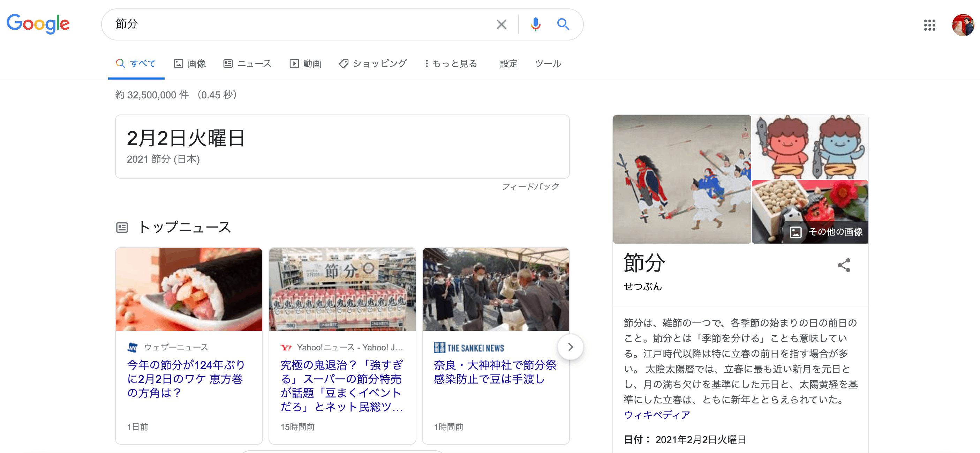
Task: Click THE SANKEI NEWS source logo
Action: click(469, 348)
